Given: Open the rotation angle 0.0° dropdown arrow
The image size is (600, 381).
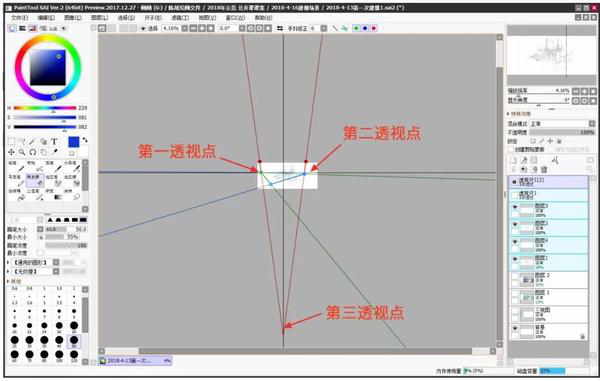Looking at the screenshot, I should tap(242, 28).
